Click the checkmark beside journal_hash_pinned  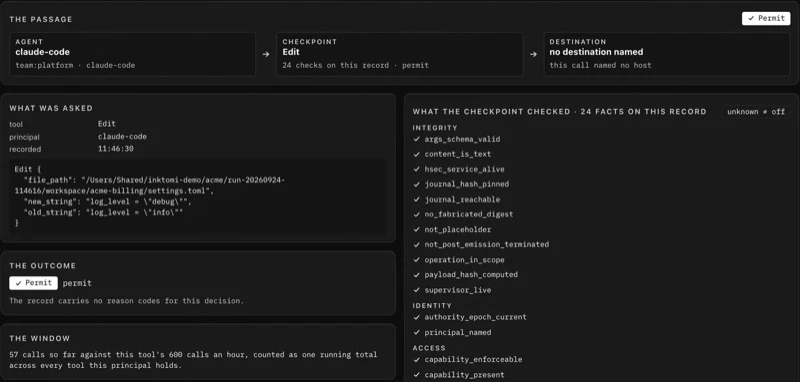416,184
